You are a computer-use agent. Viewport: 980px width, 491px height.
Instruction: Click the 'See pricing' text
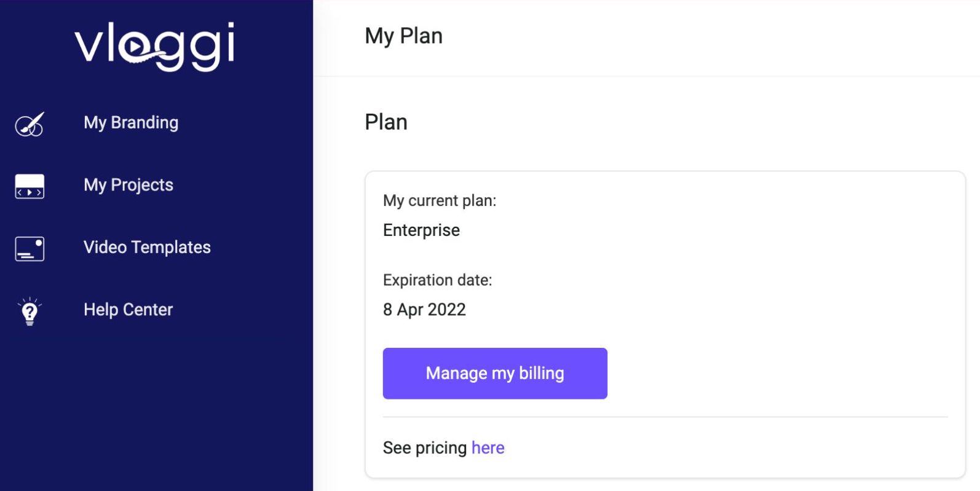425,447
